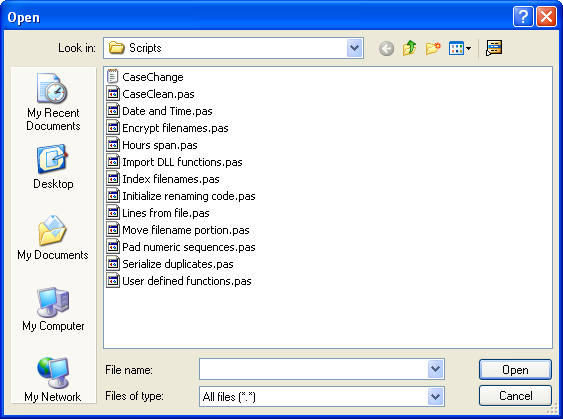
Task: Go to My Recent Documents
Action: tap(53, 102)
